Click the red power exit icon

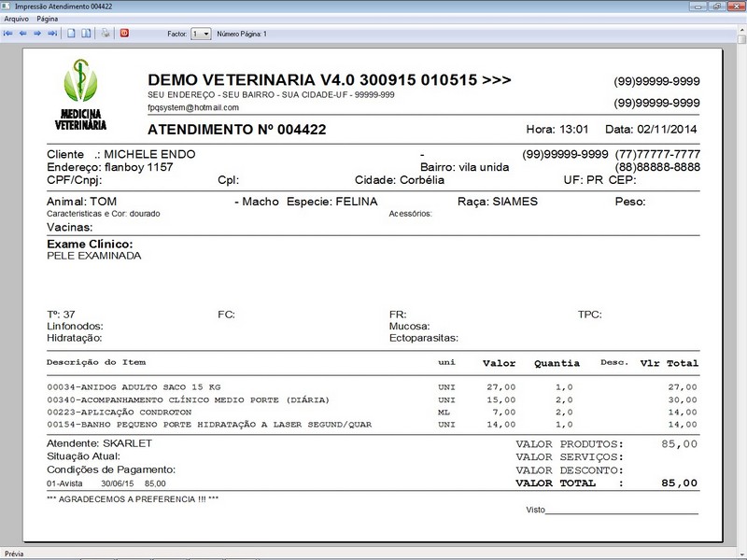(124, 33)
